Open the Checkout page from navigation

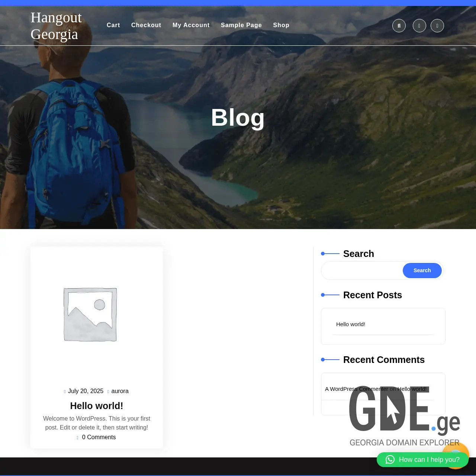coord(146,25)
